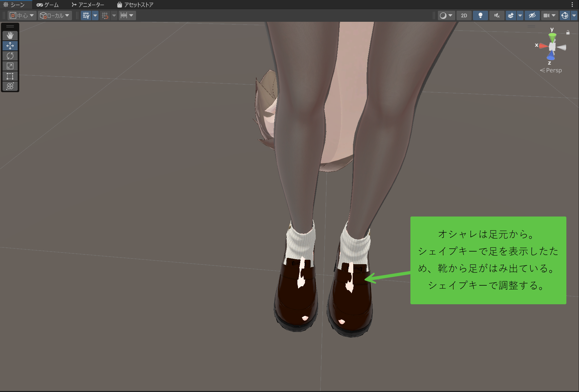Select the Hand view tool
This screenshot has width=579, height=392.
coord(10,35)
